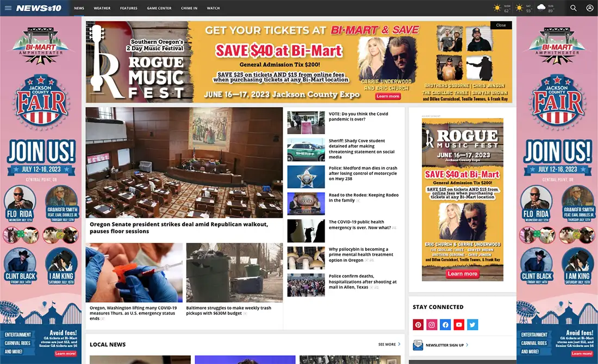The image size is (598, 364).
Task: Click the Saturday sunny forecast icon
Action: click(x=519, y=8)
